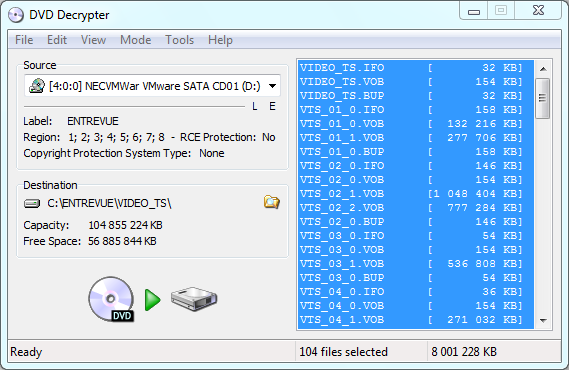This screenshot has height=370, width=569.
Task: Click the DVD Decrypter title bar icon
Action: click(x=16, y=15)
